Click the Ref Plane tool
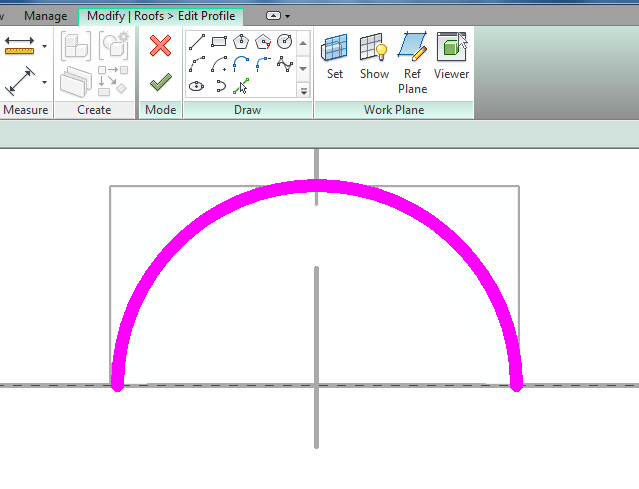Image resolution: width=639 pixels, height=489 pixels. [412, 60]
